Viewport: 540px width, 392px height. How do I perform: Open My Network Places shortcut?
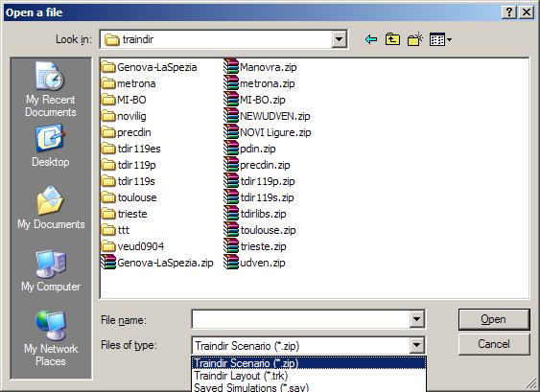51,338
